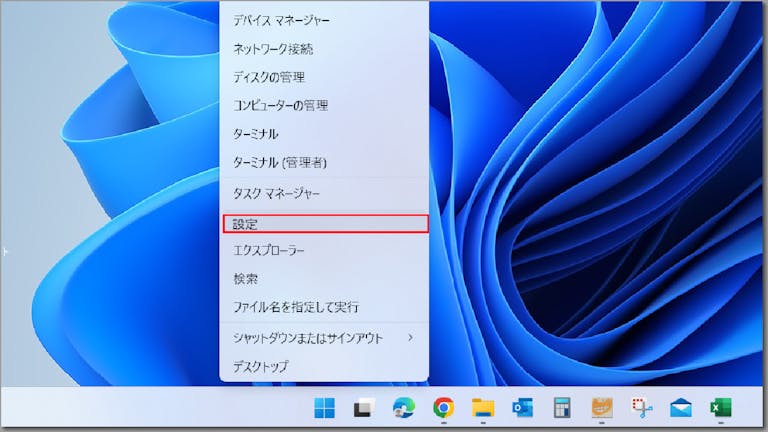Click 設定 in the context menu

pos(325,224)
